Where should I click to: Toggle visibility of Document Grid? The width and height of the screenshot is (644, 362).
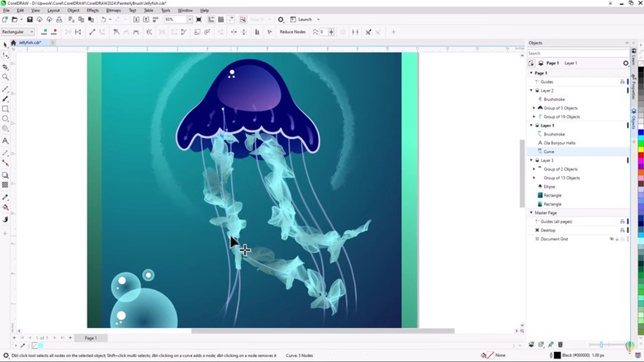click(x=612, y=239)
